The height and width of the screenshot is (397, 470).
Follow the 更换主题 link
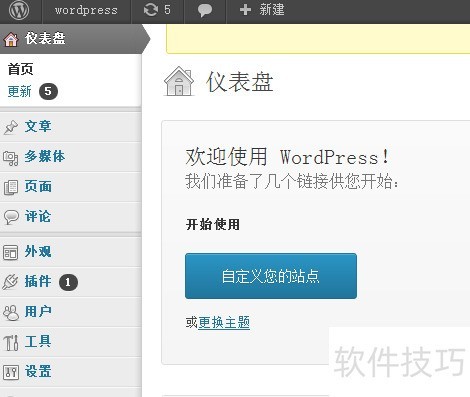pyautogui.click(x=224, y=322)
